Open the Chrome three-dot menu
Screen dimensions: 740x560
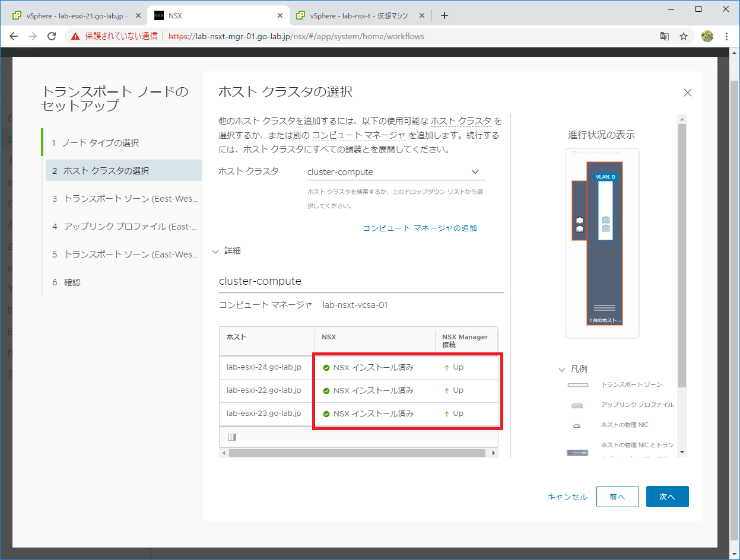point(727,36)
